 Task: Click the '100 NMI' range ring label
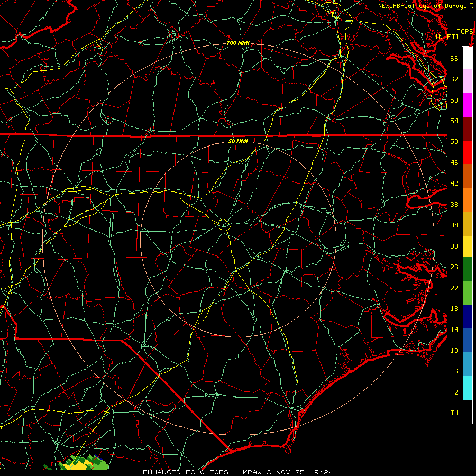pyautogui.click(x=238, y=43)
